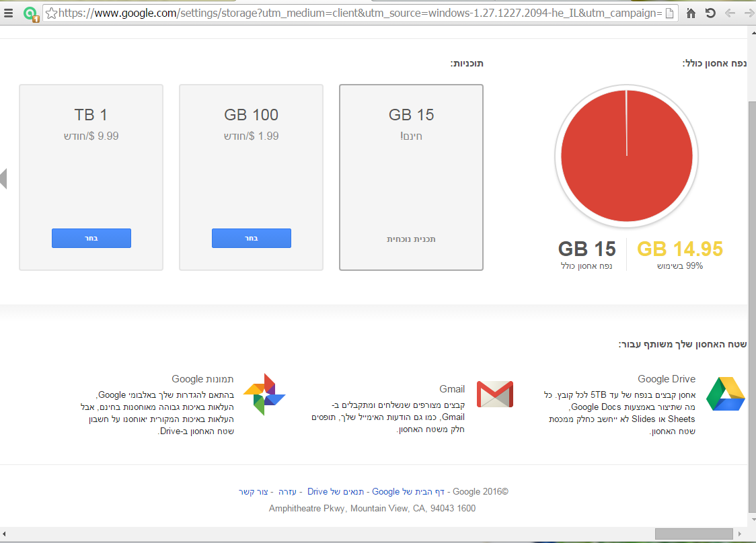Go to the browser home page
756x543 pixels.
pyautogui.click(x=691, y=13)
